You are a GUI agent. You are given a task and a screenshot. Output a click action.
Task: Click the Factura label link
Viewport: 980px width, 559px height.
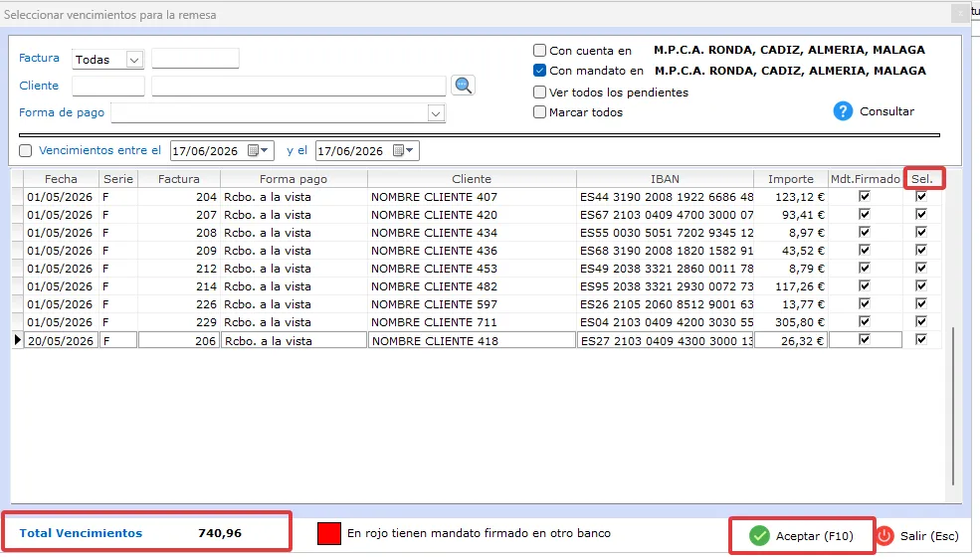pyautogui.click(x=39, y=58)
